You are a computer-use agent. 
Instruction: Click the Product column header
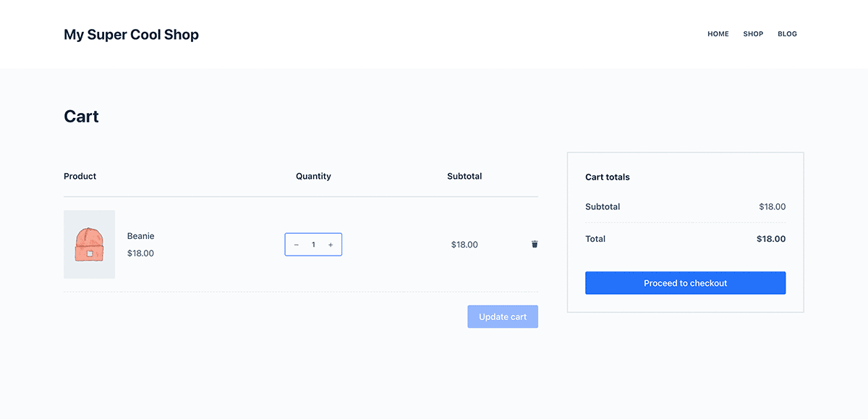80,176
